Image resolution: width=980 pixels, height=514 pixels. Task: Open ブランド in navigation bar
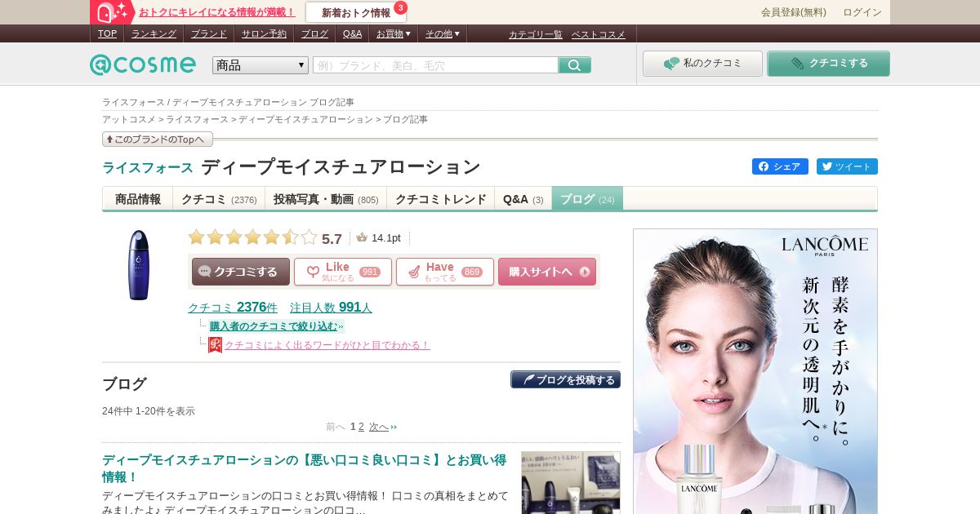209,33
